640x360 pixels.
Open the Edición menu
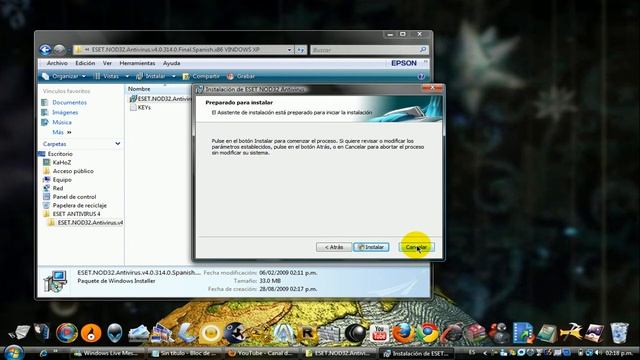coord(85,63)
